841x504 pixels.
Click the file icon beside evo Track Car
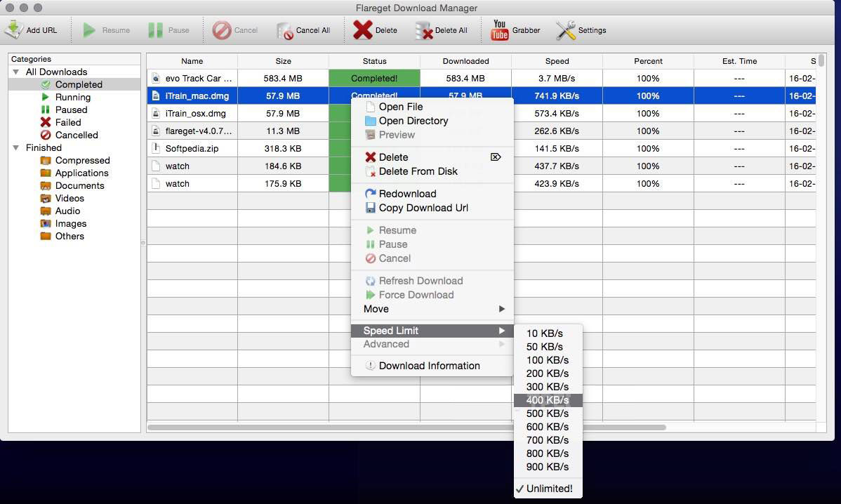click(x=156, y=79)
